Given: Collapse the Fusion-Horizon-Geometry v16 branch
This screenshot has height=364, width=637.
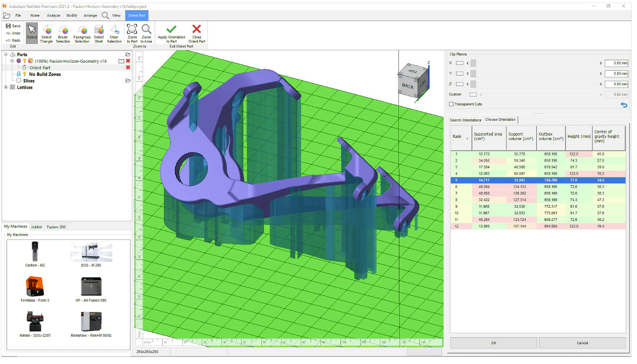Looking at the screenshot, I should click(11, 61).
